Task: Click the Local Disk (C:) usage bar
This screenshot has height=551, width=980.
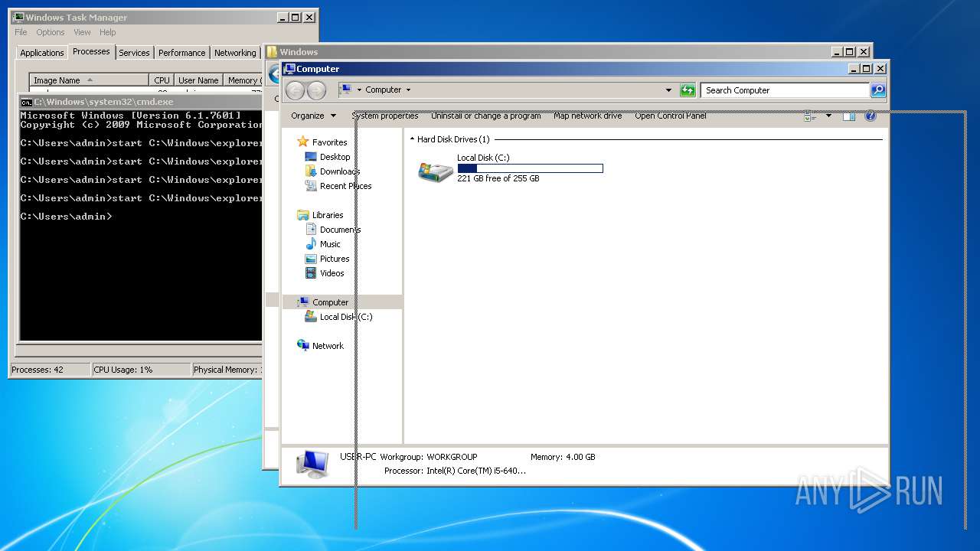Action: (x=530, y=168)
